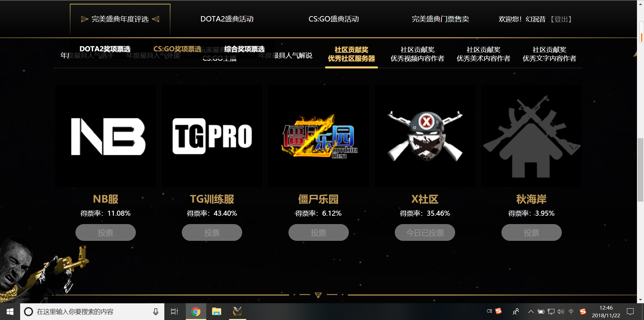Viewport: 644px width, 320px height.
Task: Click the gold down-arrow page divider
Action: click(x=318, y=295)
